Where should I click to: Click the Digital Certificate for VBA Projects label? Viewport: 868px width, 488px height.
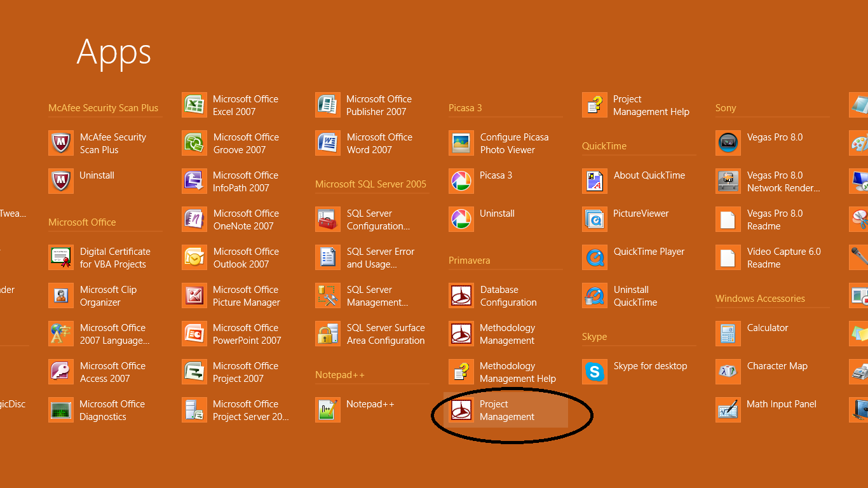point(115,258)
